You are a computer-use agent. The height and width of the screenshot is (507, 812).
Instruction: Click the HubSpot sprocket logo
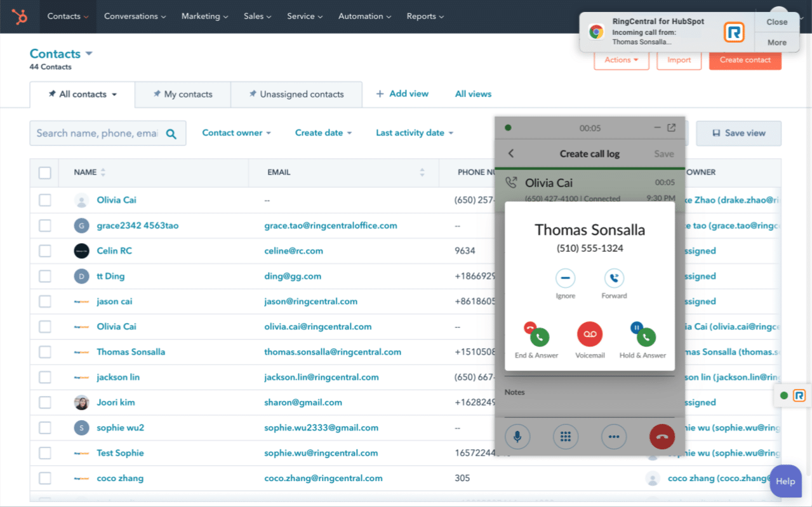[20, 16]
